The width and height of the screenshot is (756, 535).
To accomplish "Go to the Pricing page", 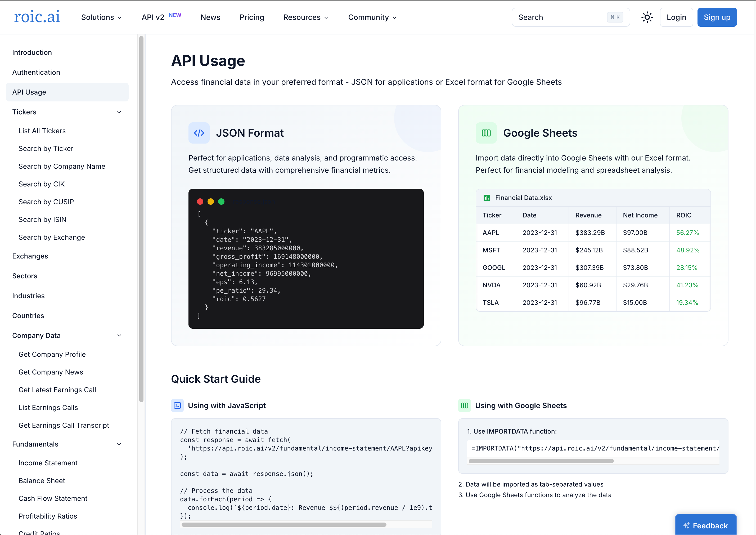I will coord(251,17).
